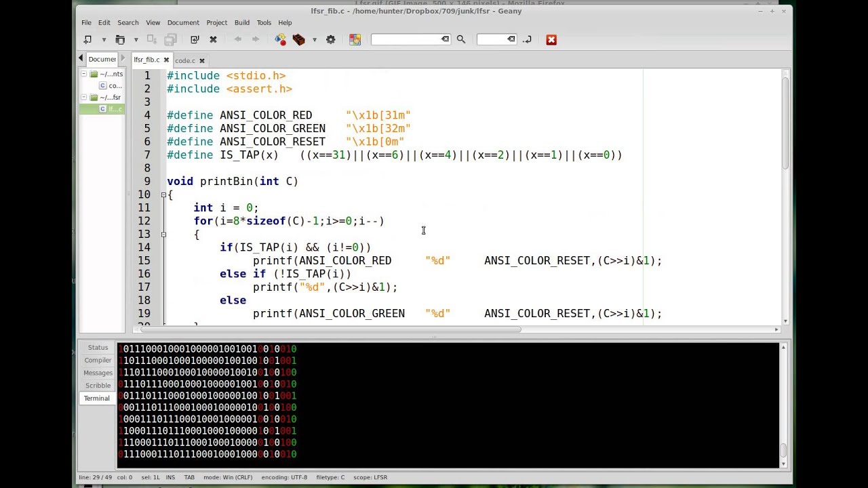The height and width of the screenshot is (488, 868).
Task: Open the File menu
Action: pos(87,22)
